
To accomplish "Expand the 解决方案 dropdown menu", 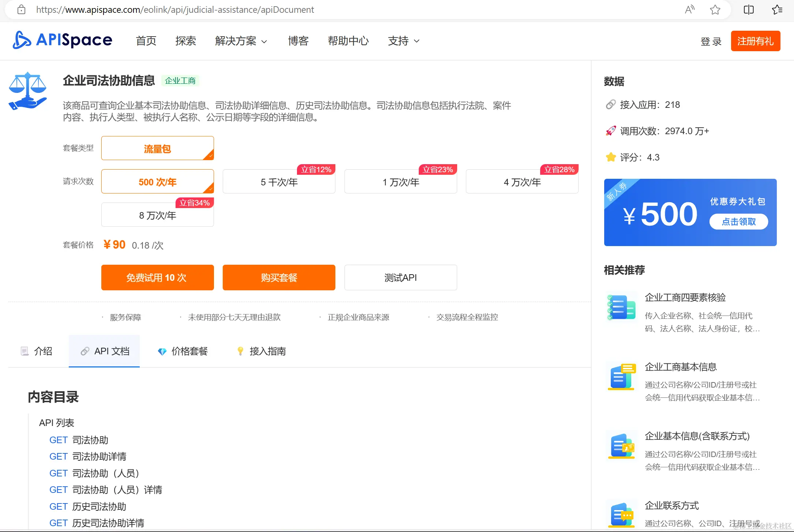I will point(241,41).
